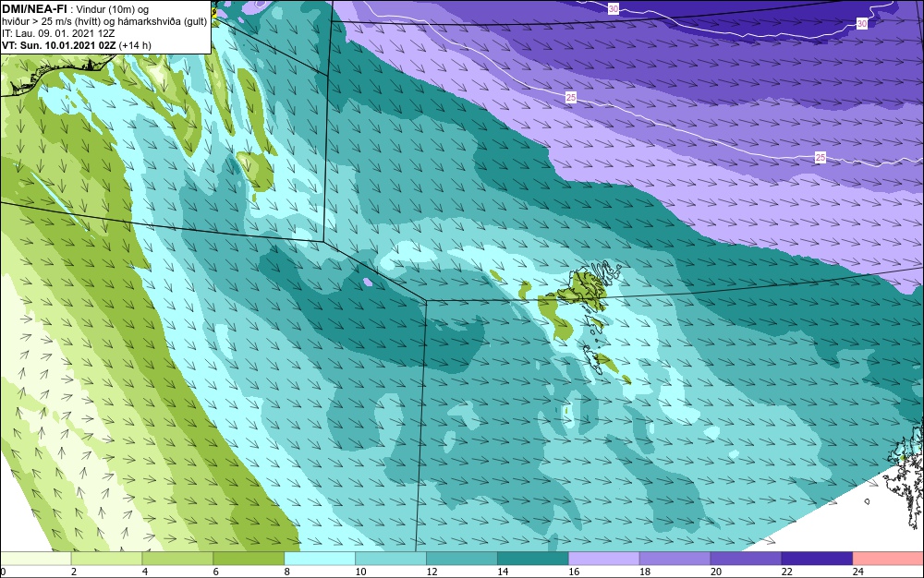Image resolution: width=924 pixels, height=578 pixels.
Task: Click the lavender 16–18 legend swatch
Action: (604, 559)
